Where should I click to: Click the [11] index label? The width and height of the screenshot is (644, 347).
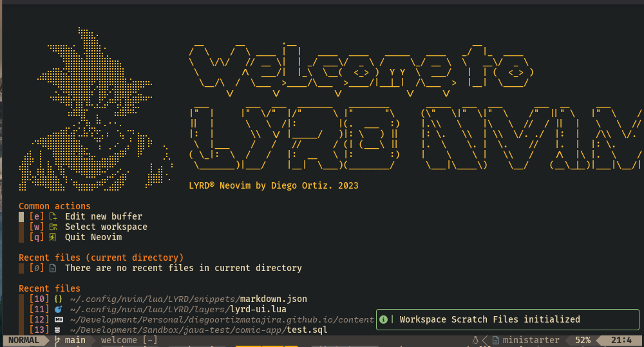39,309
